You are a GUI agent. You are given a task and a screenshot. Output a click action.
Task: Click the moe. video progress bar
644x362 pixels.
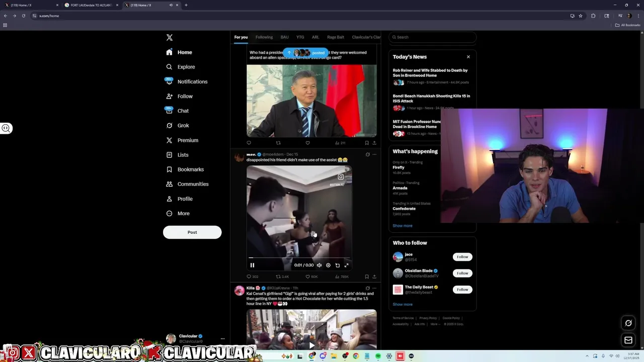[299, 258]
